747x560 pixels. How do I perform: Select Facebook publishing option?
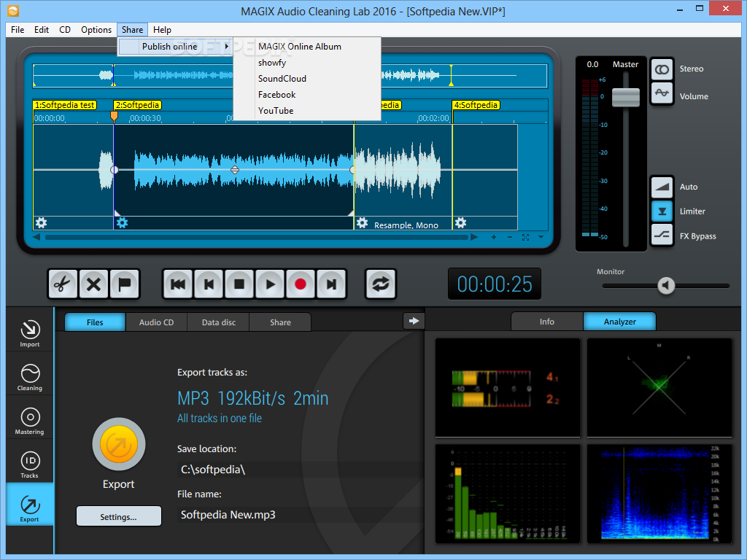[306, 95]
